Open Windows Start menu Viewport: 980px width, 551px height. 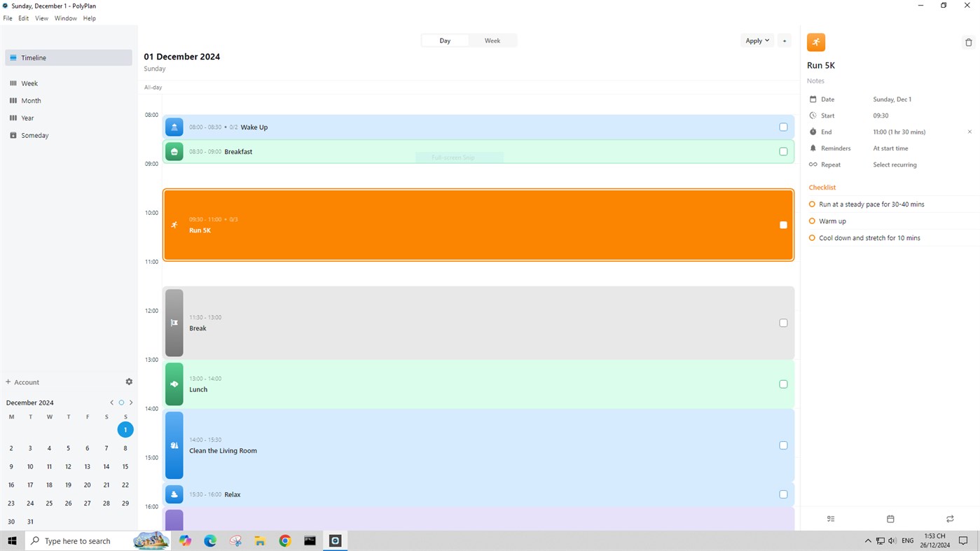pyautogui.click(x=12, y=540)
